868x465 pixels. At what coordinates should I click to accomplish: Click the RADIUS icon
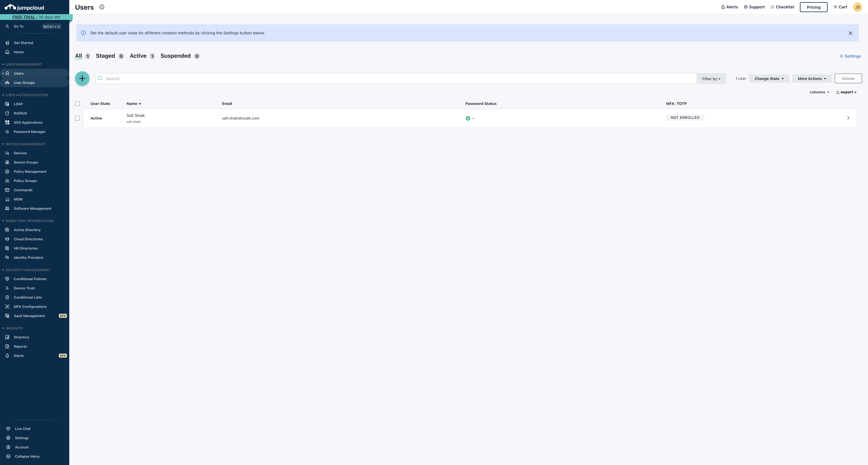pyautogui.click(x=7, y=113)
